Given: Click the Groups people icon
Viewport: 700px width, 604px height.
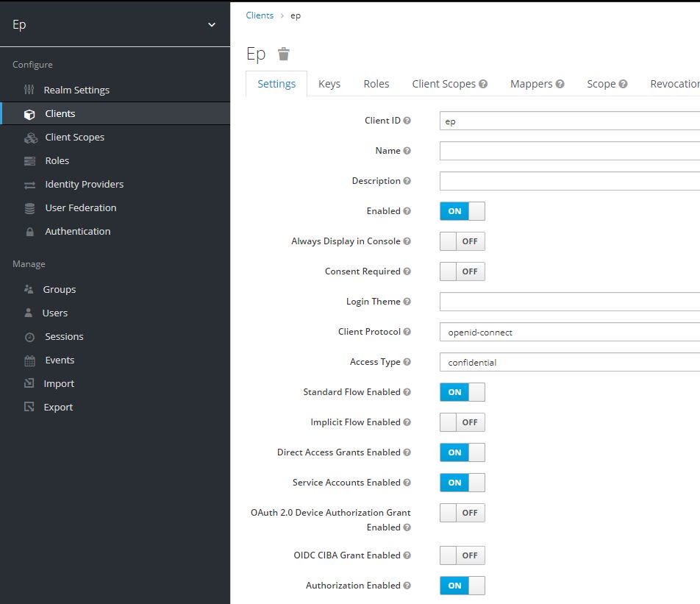Looking at the screenshot, I should click(29, 289).
